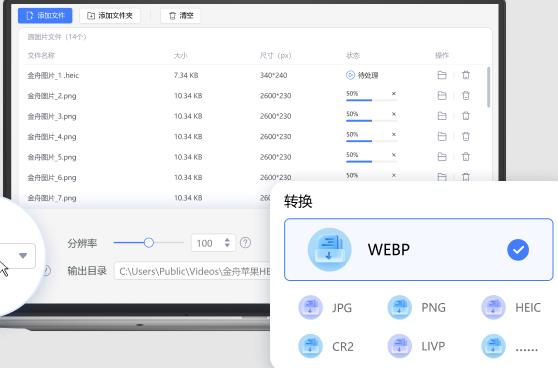Open the dropdown arrow in the magnified circle
This screenshot has width=558, height=368.
[x=23, y=256]
